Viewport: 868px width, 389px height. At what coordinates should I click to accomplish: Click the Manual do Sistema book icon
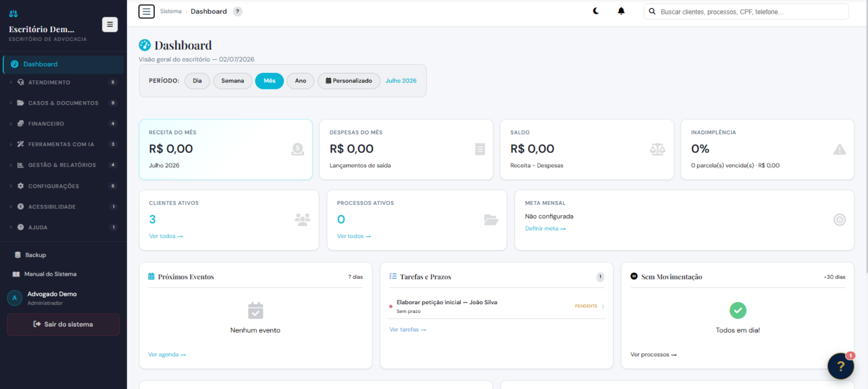(16, 274)
